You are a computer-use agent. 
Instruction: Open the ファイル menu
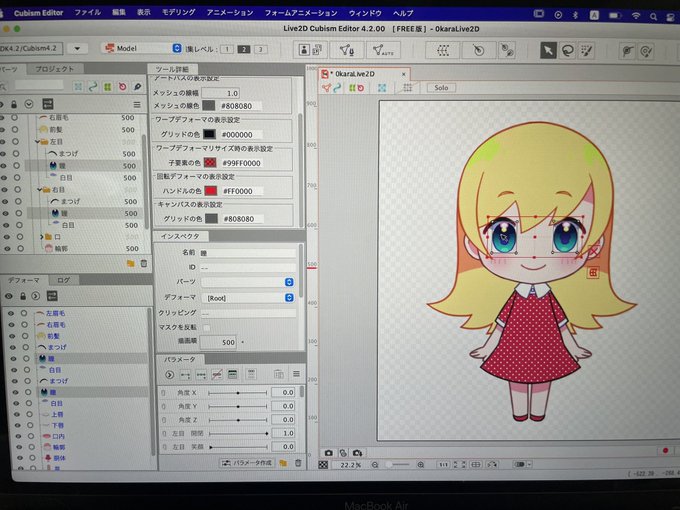click(88, 13)
